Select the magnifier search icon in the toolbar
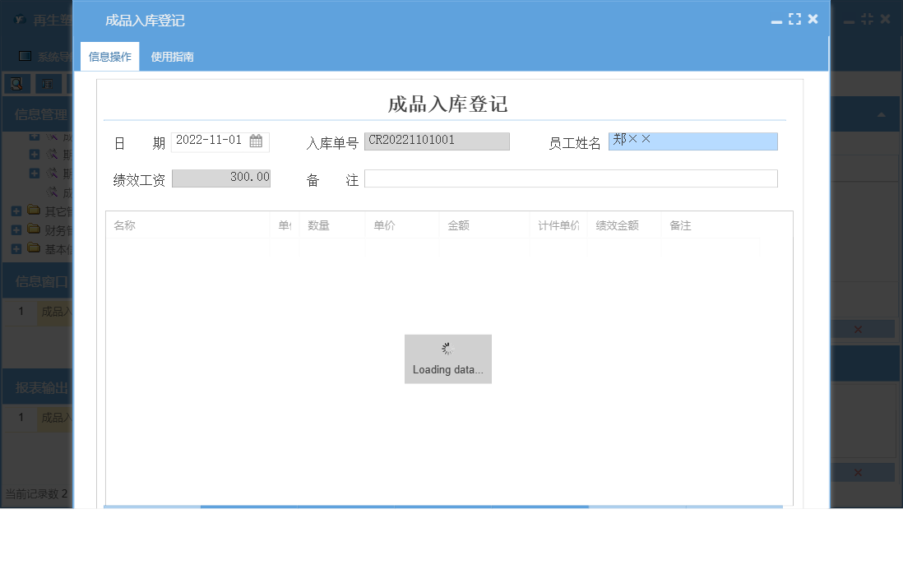Image resolution: width=903 pixels, height=588 pixels. (16, 83)
